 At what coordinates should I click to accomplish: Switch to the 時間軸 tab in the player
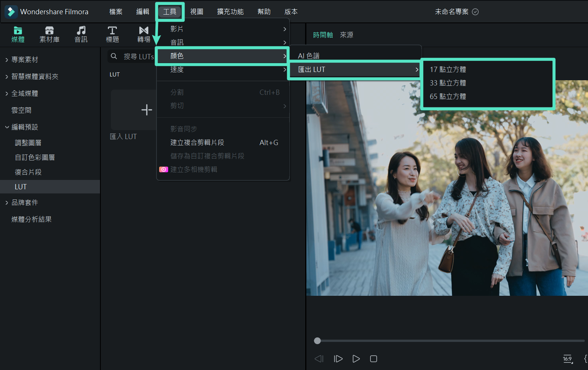[323, 35]
